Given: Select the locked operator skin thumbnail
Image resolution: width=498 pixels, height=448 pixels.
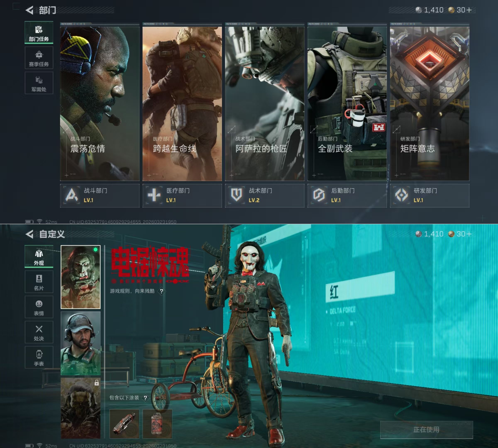Looking at the screenshot, I should (81, 408).
